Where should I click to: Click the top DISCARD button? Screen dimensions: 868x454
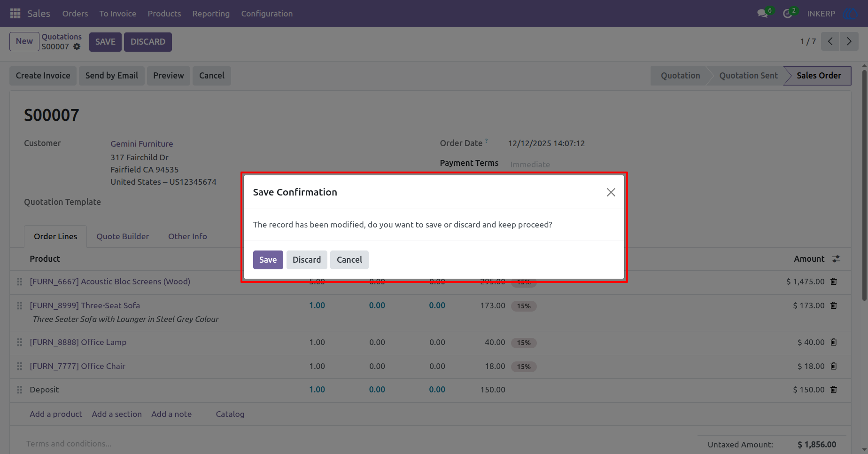(x=148, y=42)
